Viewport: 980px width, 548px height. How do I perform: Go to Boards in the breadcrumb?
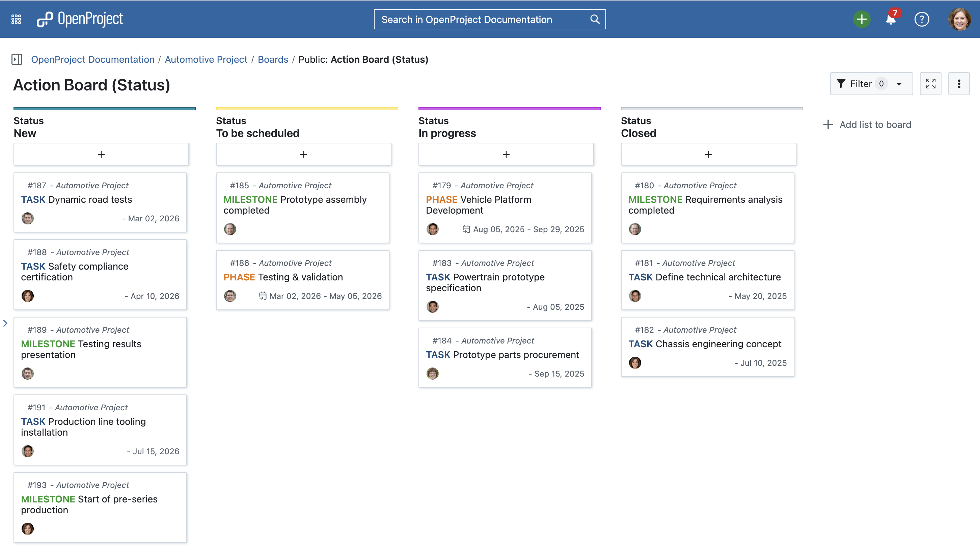click(x=273, y=59)
